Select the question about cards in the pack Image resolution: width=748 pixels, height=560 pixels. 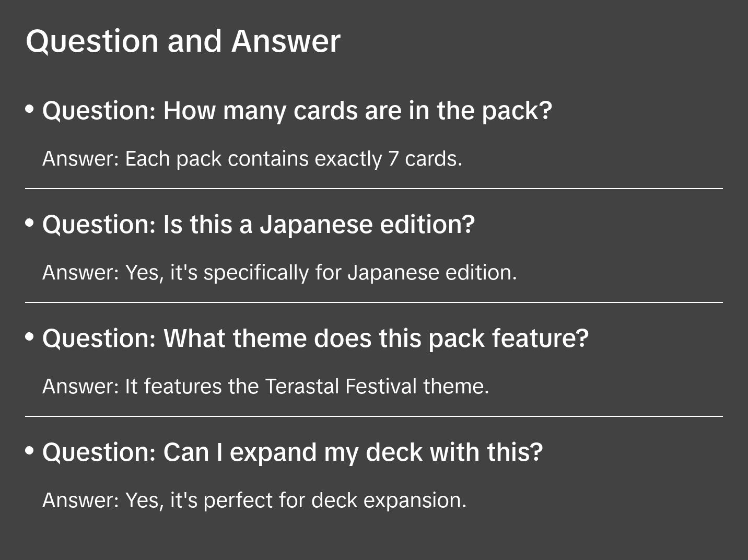297,111
